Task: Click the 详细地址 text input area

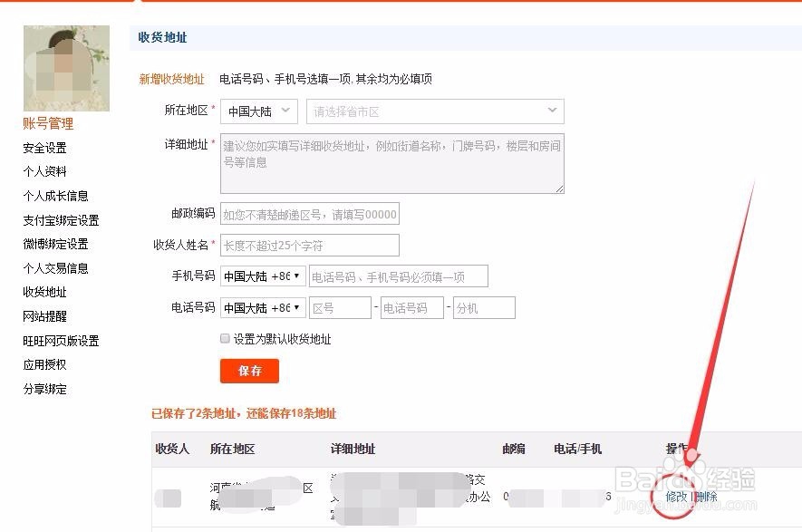Action: [x=392, y=163]
